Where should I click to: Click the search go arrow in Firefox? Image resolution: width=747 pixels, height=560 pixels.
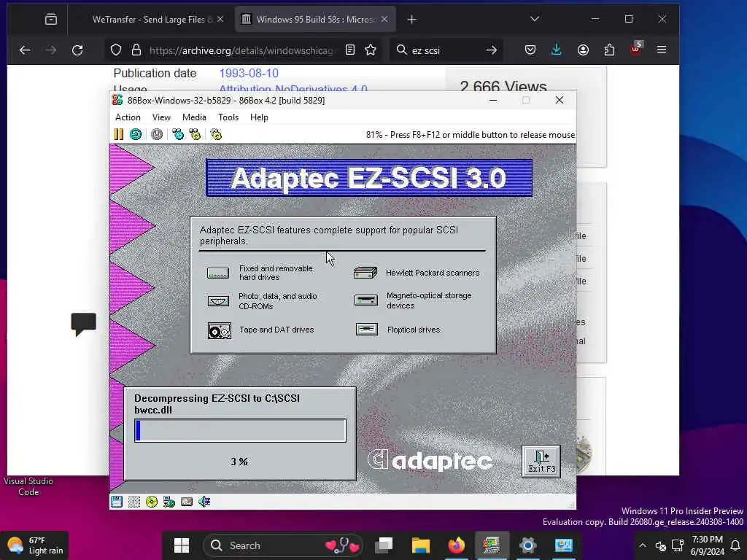click(x=492, y=50)
